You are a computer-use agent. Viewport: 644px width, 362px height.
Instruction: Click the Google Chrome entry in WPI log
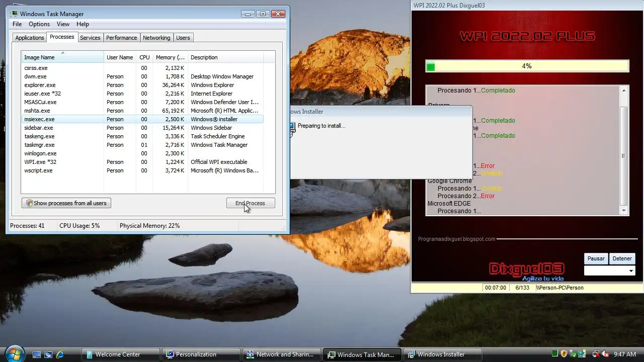(x=450, y=181)
